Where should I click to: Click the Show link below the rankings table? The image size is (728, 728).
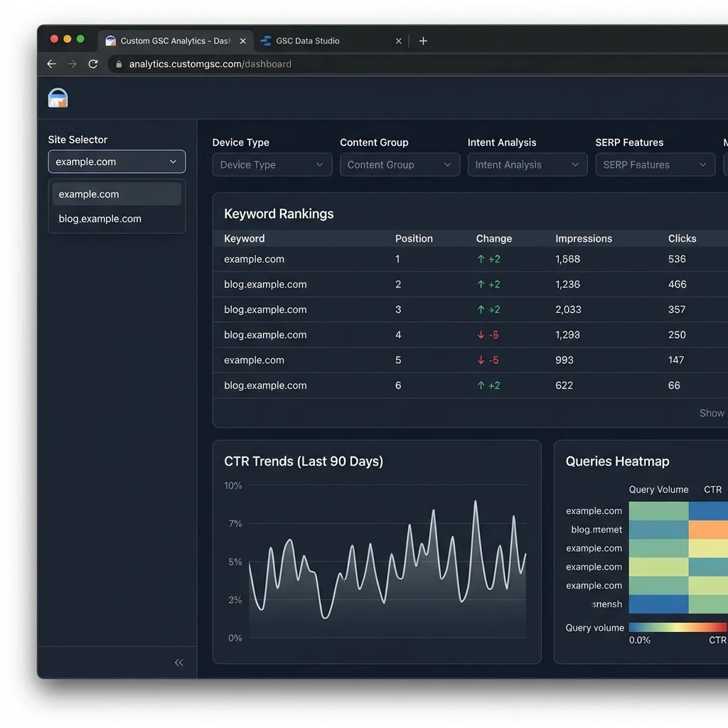pyautogui.click(x=712, y=412)
